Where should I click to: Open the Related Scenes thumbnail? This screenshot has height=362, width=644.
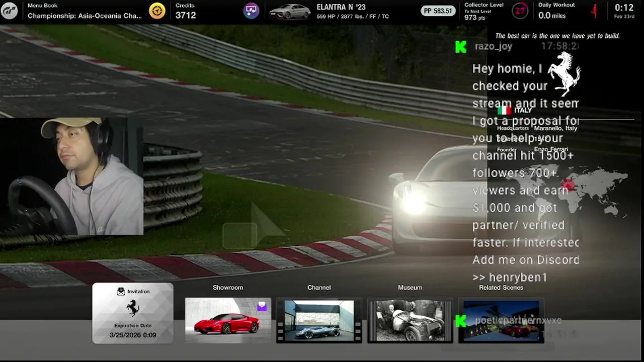(x=501, y=320)
